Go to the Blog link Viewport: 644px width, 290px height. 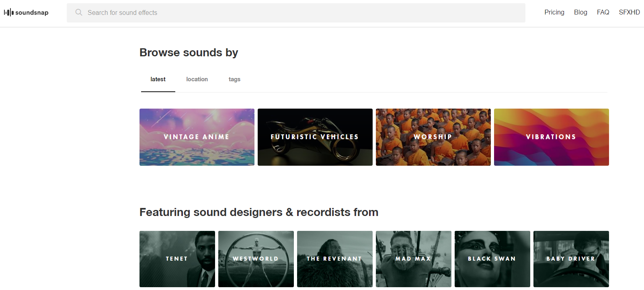(x=580, y=12)
